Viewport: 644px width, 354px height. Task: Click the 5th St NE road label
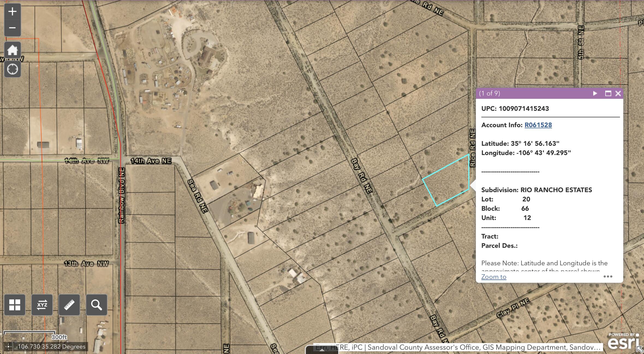(x=580, y=42)
